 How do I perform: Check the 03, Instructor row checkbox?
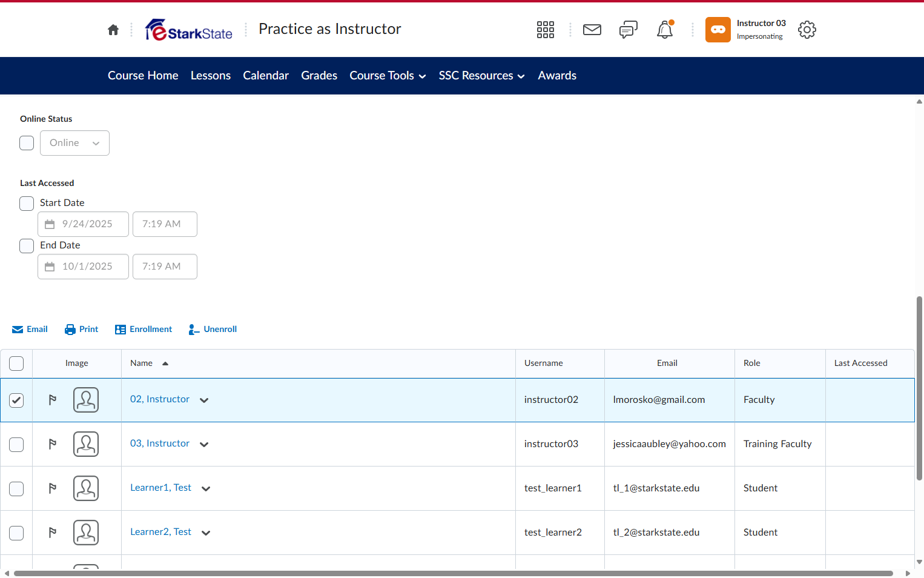(x=16, y=444)
